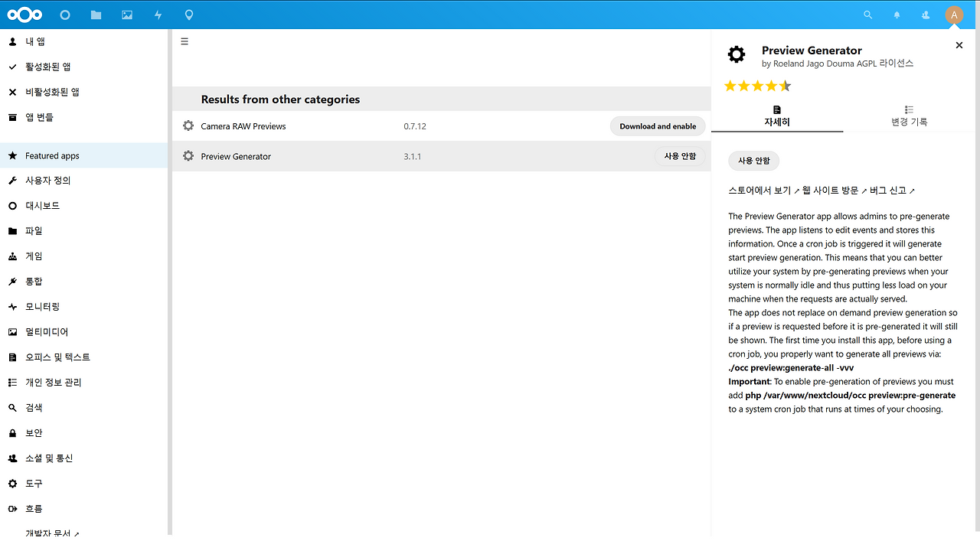The image size is (980, 541).
Task: Open 통합 category
Action: point(83,282)
